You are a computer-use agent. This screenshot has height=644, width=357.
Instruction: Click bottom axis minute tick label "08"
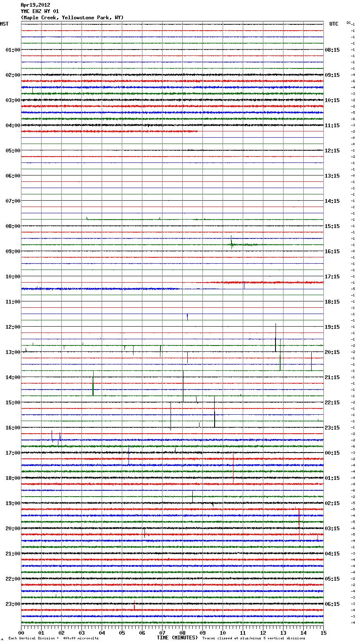[x=182, y=632]
